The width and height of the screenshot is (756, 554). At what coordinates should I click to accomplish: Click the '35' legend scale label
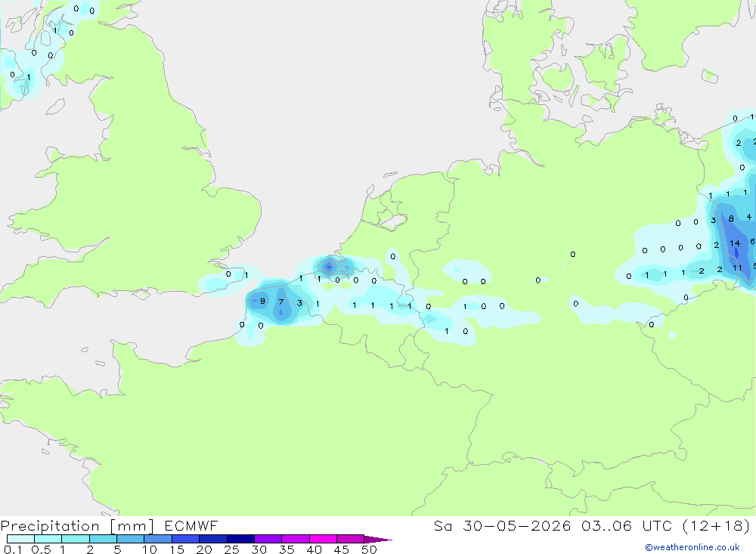[287, 549]
